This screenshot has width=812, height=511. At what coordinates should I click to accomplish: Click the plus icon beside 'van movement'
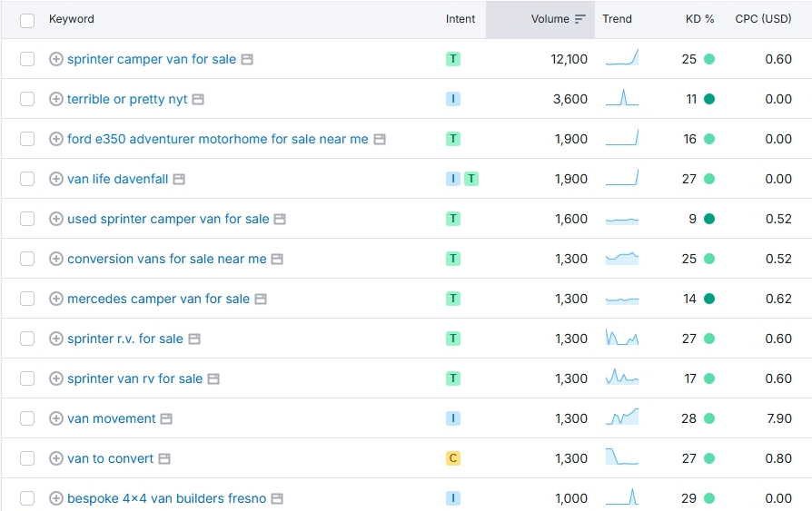[55, 418]
